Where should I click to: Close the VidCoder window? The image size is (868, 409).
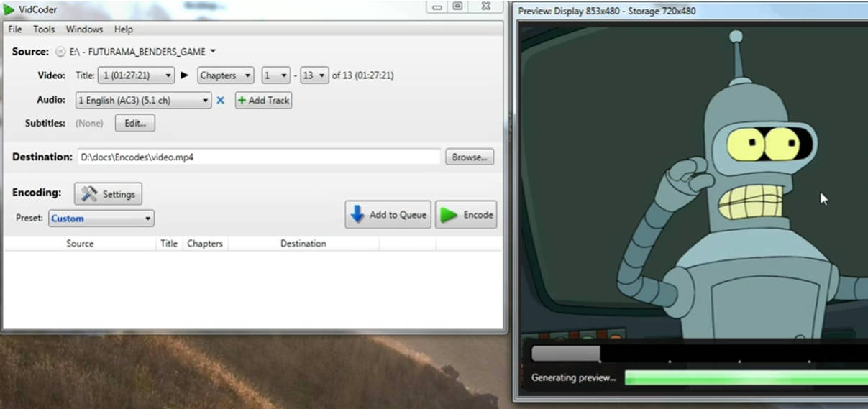[x=485, y=6]
